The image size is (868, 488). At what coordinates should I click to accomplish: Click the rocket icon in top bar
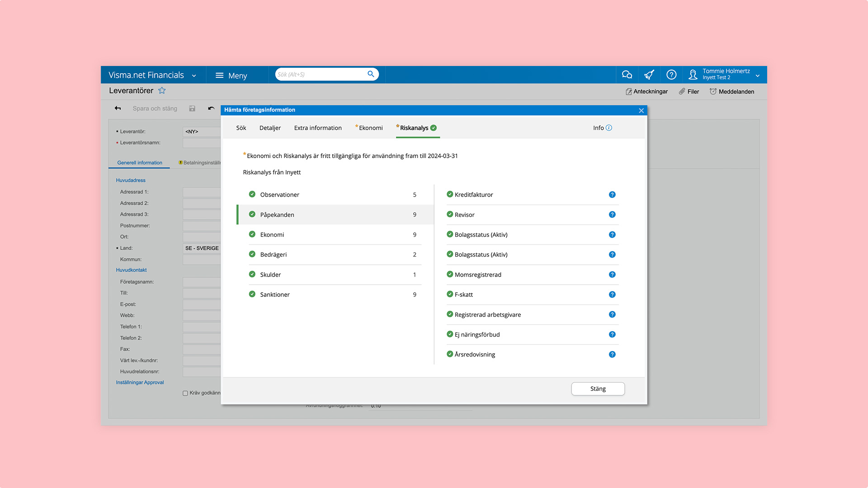pos(649,75)
